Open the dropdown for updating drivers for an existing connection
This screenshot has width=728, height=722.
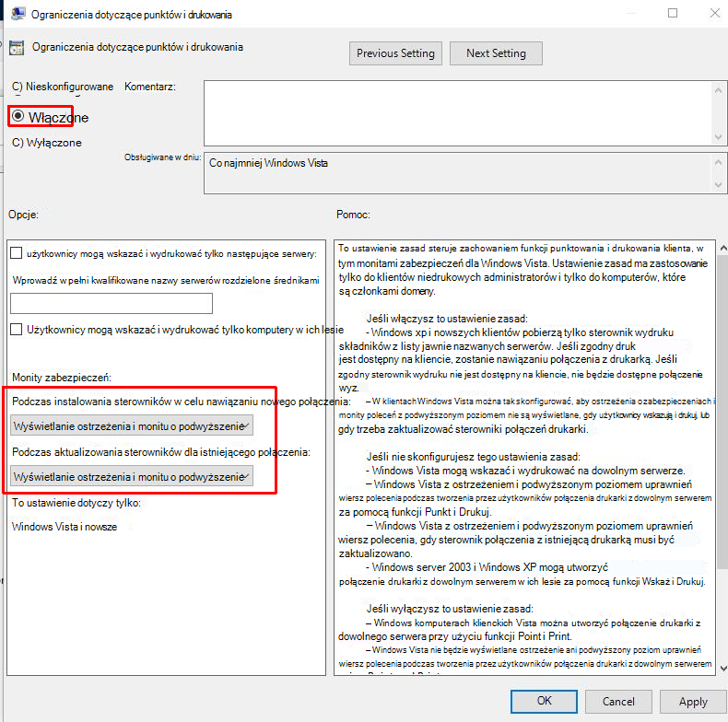pyautogui.click(x=132, y=476)
